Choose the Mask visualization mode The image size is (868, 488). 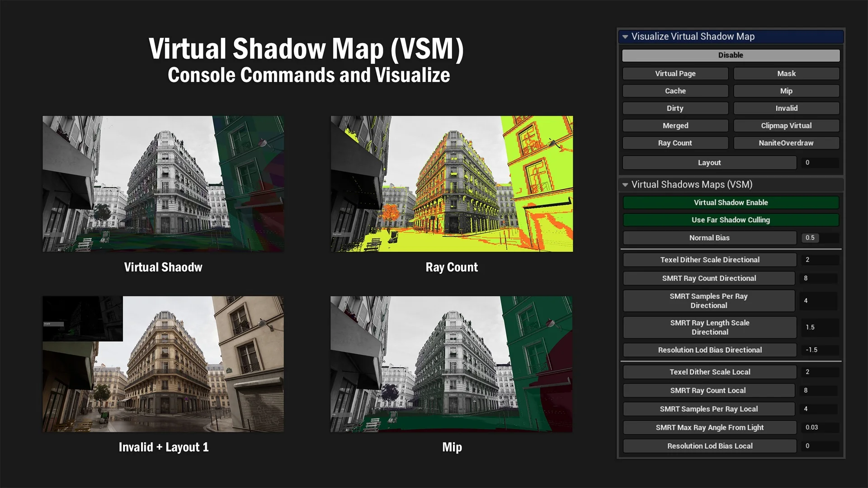coord(786,74)
